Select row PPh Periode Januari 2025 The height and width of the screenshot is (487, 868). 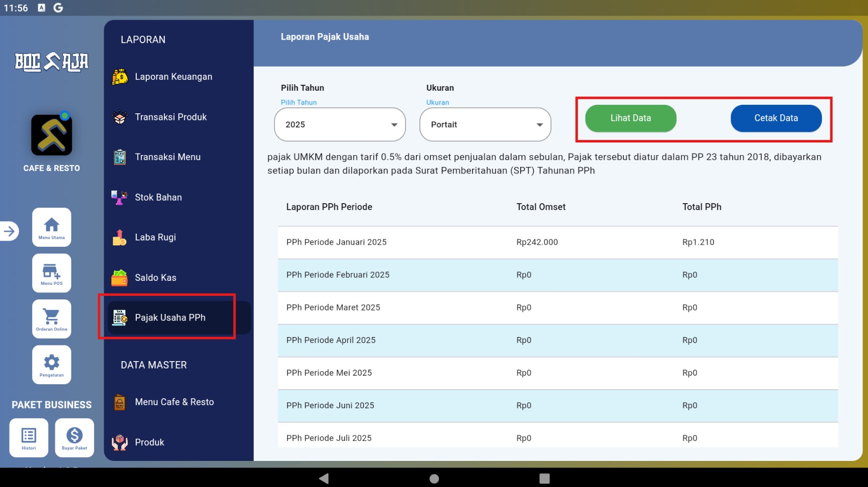(x=558, y=242)
